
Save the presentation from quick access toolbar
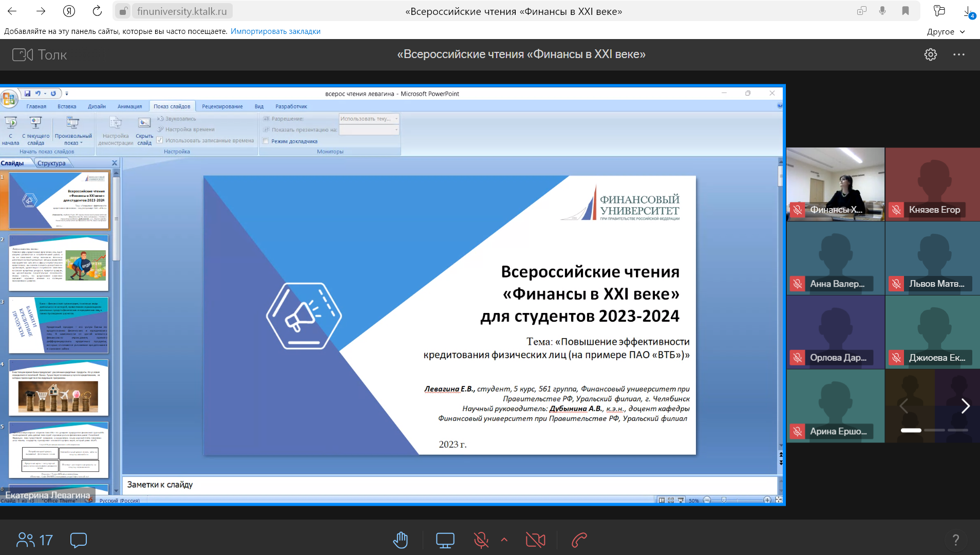[27, 94]
